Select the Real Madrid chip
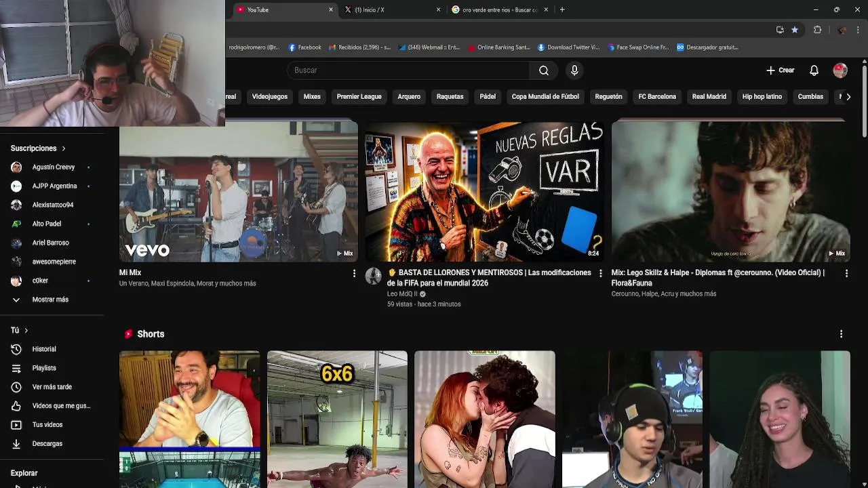 pyautogui.click(x=709, y=97)
